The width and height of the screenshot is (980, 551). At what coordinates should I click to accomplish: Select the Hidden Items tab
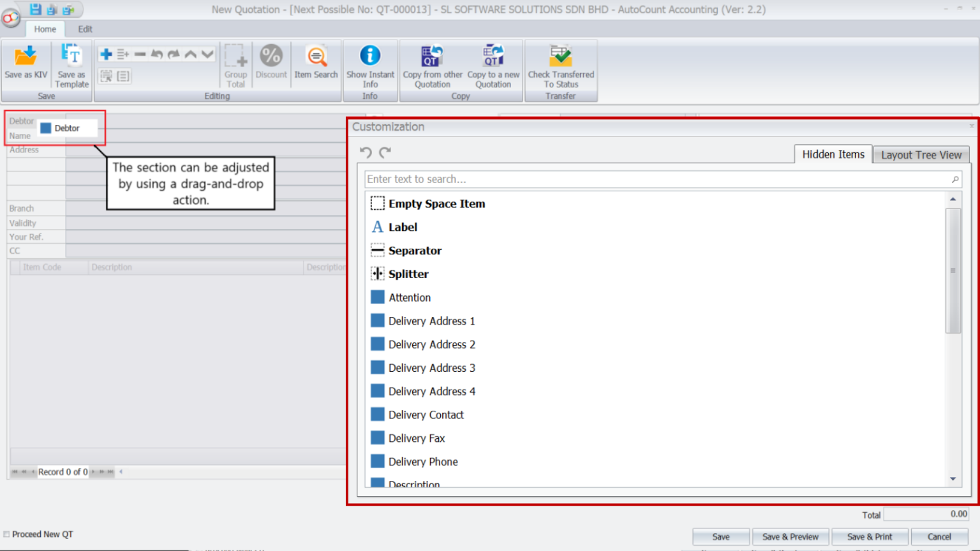(x=833, y=154)
